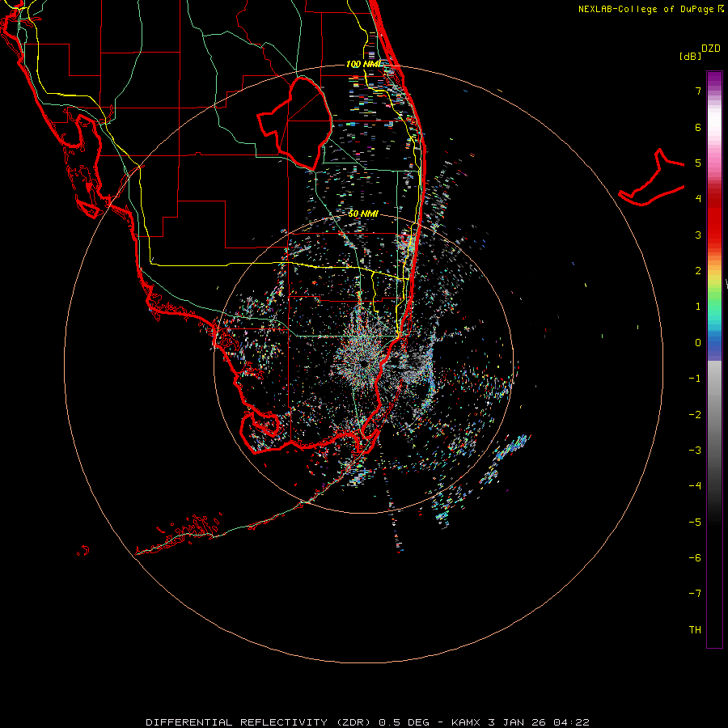This screenshot has height=728, width=728.
Task: Click the TH threshold label on scale
Action: coord(695,630)
